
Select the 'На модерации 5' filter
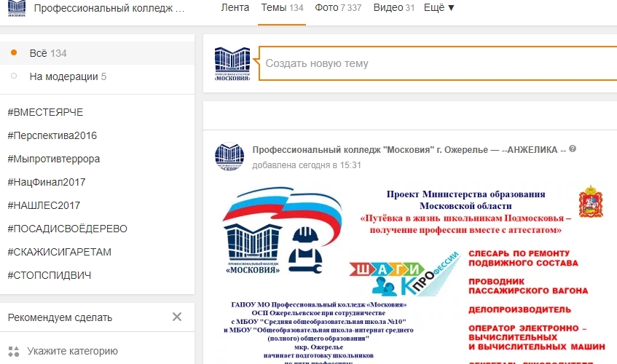(x=68, y=76)
